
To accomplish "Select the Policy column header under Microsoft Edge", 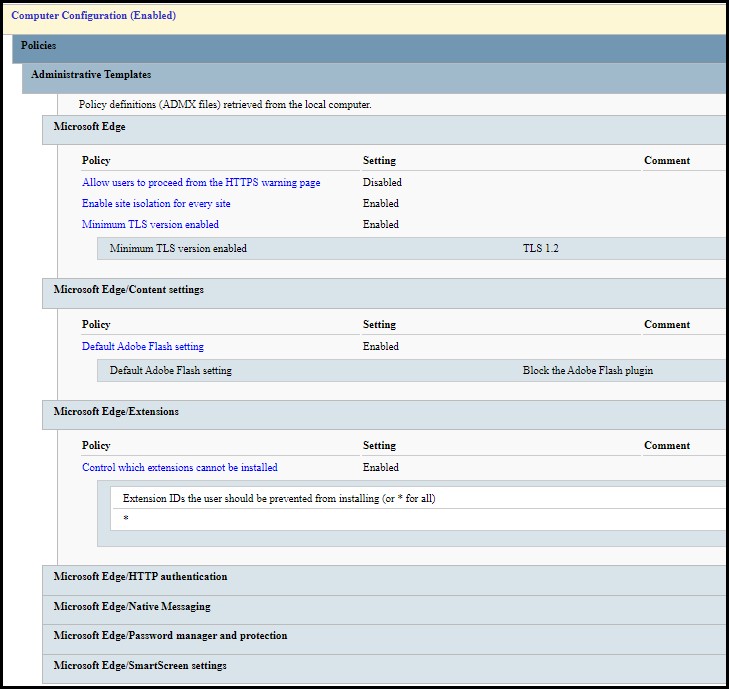I will point(96,160).
